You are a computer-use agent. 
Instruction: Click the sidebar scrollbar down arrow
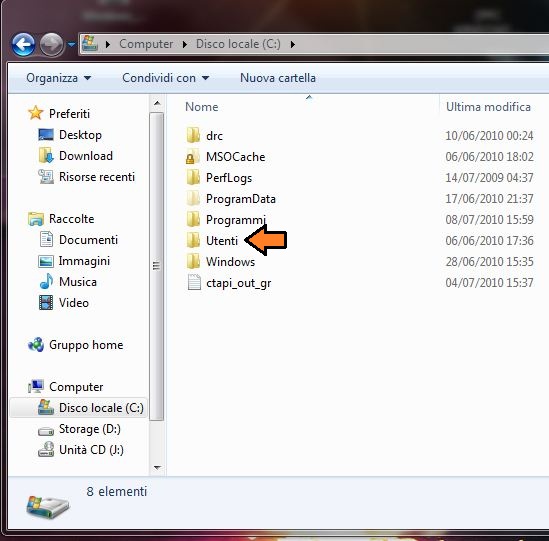click(157, 467)
